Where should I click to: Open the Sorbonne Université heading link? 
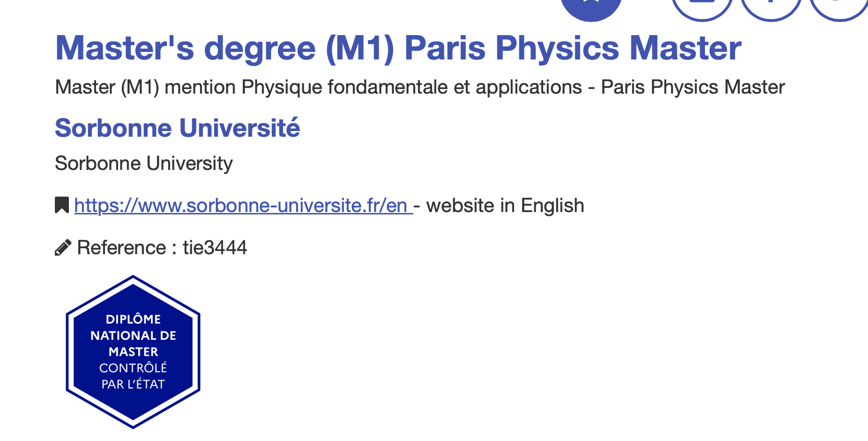[177, 128]
